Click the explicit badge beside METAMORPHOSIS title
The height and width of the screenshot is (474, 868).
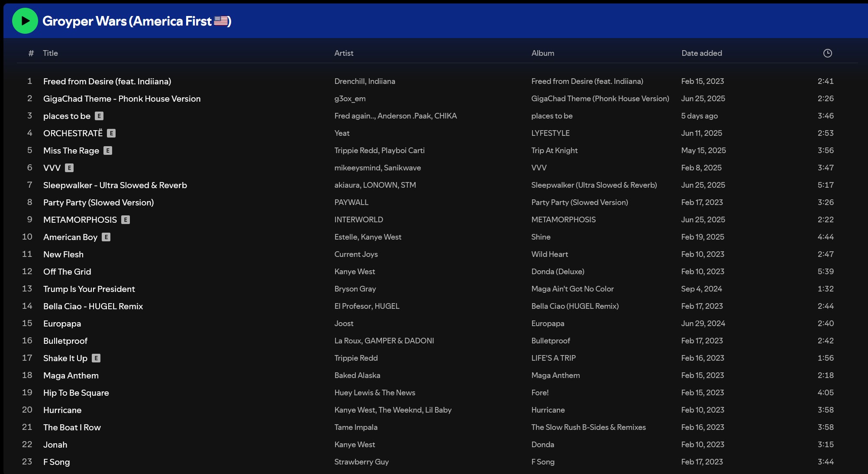(126, 220)
